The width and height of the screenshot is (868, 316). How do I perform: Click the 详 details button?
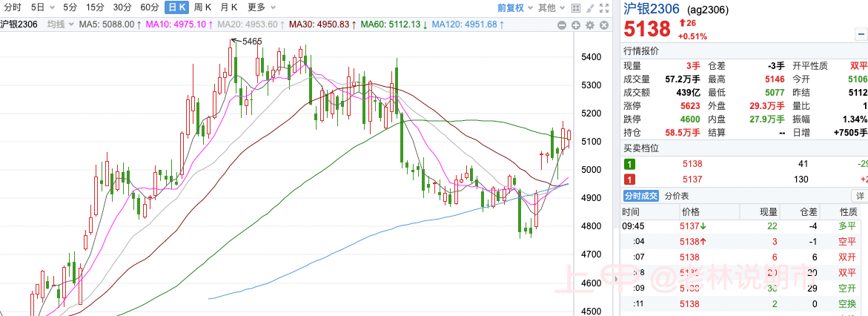tap(860, 196)
